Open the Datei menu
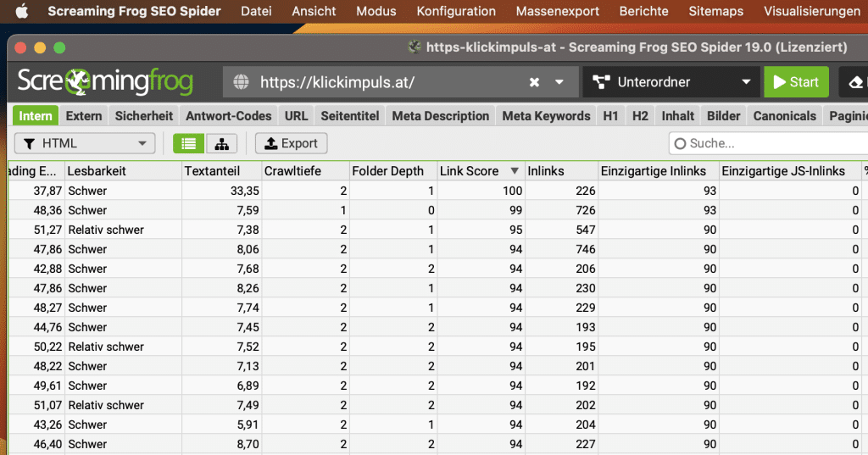The image size is (868, 455). pyautogui.click(x=256, y=11)
